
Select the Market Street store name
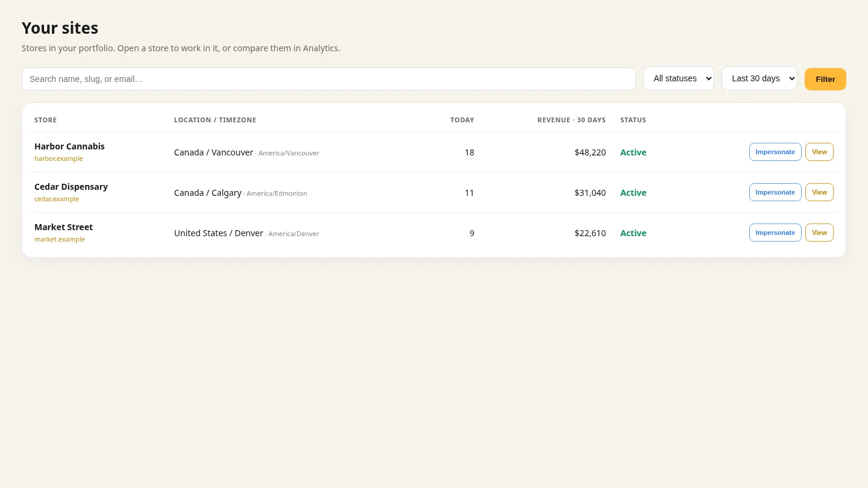63,227
